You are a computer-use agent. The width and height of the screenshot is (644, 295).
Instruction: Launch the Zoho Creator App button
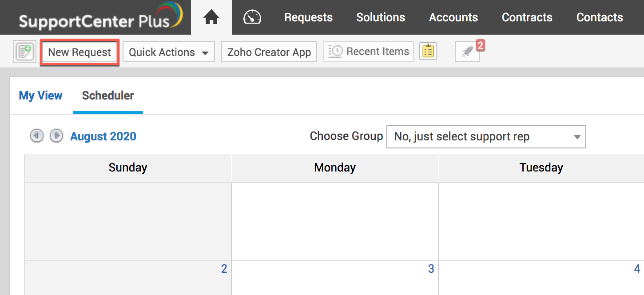click(269, 52)
